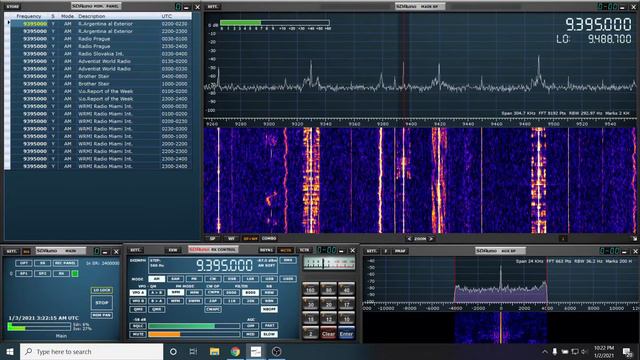Toggle the MCTR button in RX Control
Viewport: 640px width, 360px height.
coord(286,250)
